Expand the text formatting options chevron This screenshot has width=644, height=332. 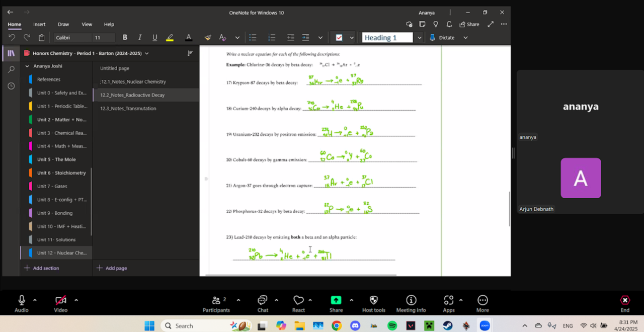pyautogui.click(x=237, y=38)
